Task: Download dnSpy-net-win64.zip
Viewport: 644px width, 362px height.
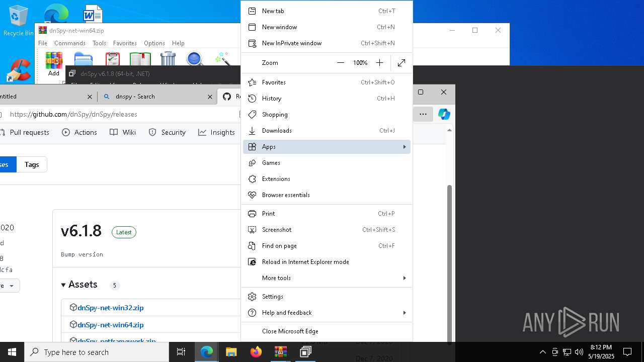Action: (x=111, y=325)
